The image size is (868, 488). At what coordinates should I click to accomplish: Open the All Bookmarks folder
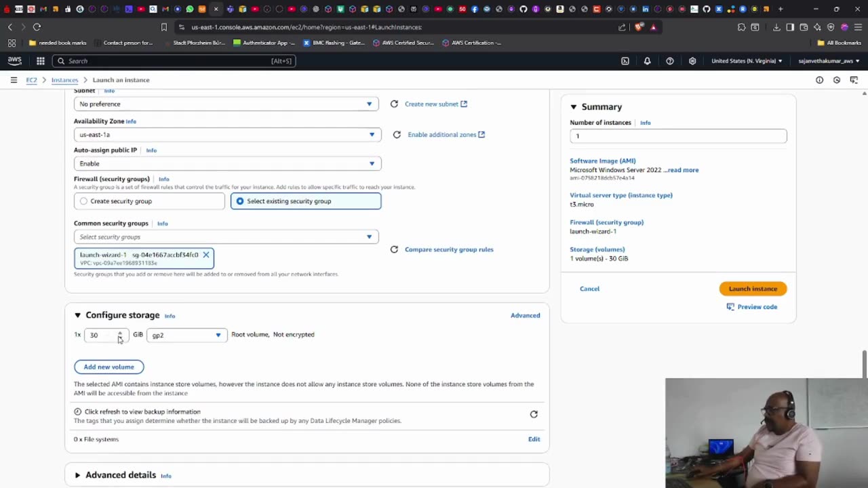tap(839, 43)
